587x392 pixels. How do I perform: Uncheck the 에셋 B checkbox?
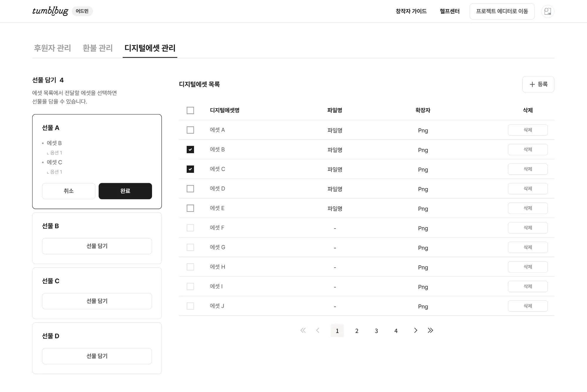190,150
